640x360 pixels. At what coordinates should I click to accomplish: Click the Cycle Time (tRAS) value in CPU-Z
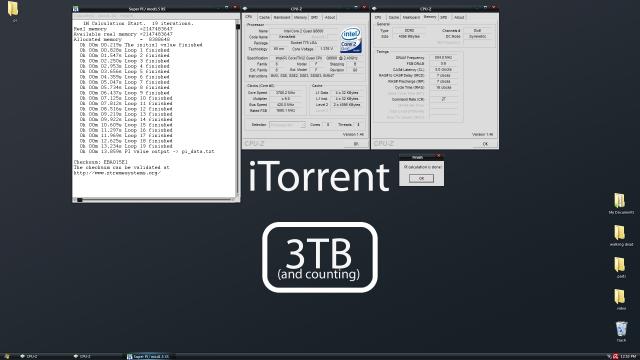pyautogui.click(x=443, y=87)
